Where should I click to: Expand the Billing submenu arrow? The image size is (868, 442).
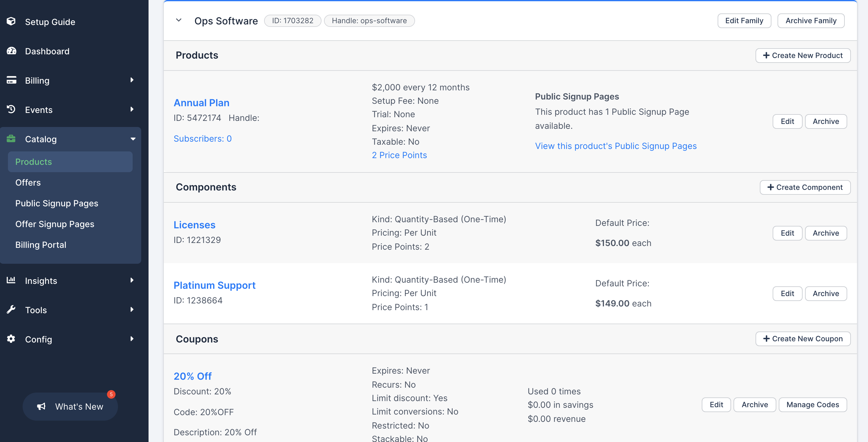132,80
